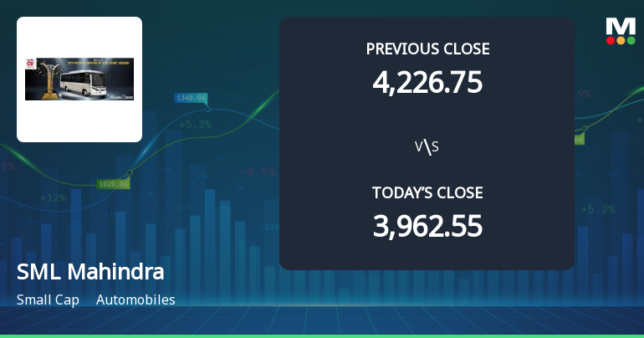Open the Automobiles sector tag
This screenshot has width=644, height=338.
[x=135, y=300]
